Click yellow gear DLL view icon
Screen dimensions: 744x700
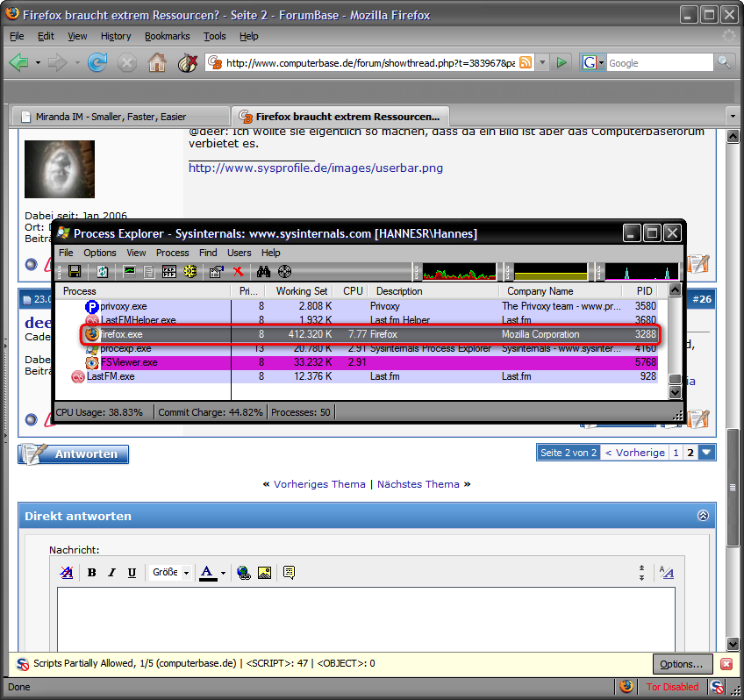(190, 271)
